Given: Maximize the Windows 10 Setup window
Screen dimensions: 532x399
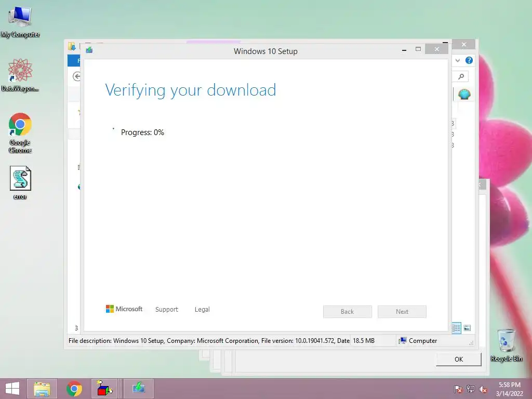Looking at the screenshot, I should pos(418,49).
